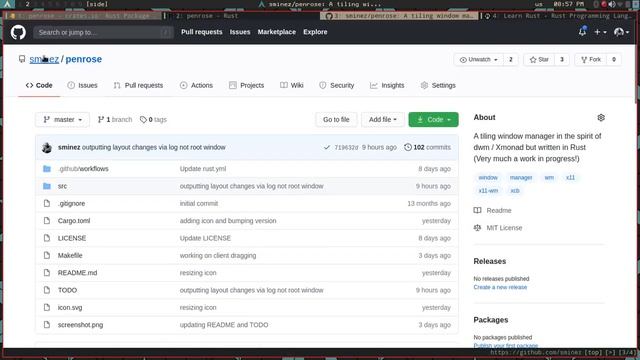The height and width of the screenshot is (360, 640).
Task: Click the sminez commit author avatar
Action: (x=47, y=147)
